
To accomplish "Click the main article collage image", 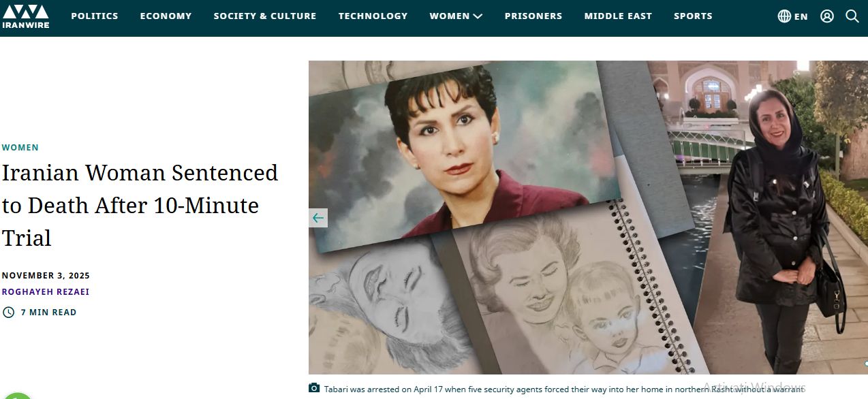I will pos(588,217).
